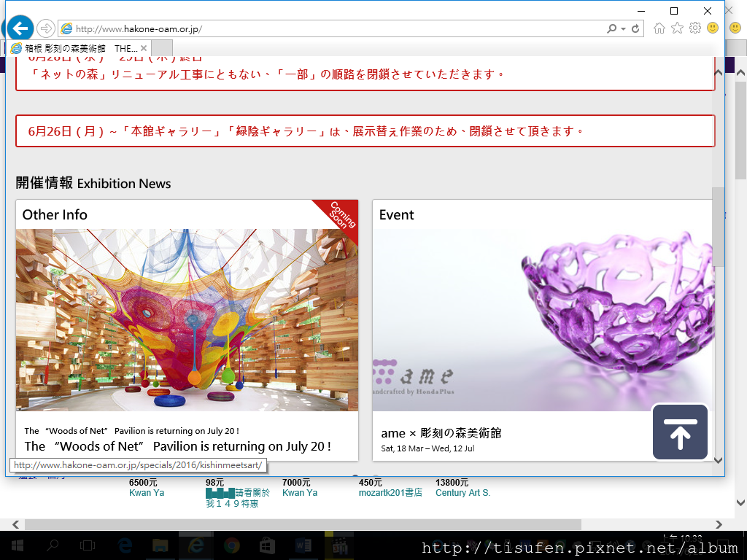Open a new blank tab button
The image size is (747, 560).
162,48
